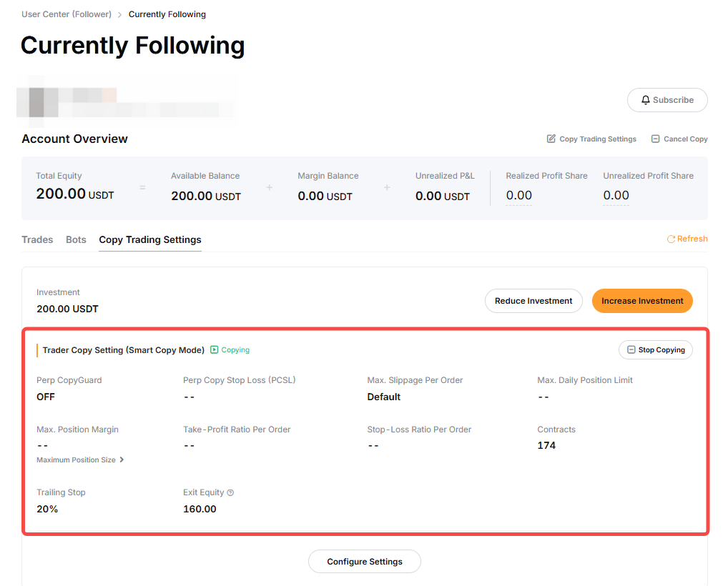Open the Trades tab
The image size is (728, 586).
37,240
